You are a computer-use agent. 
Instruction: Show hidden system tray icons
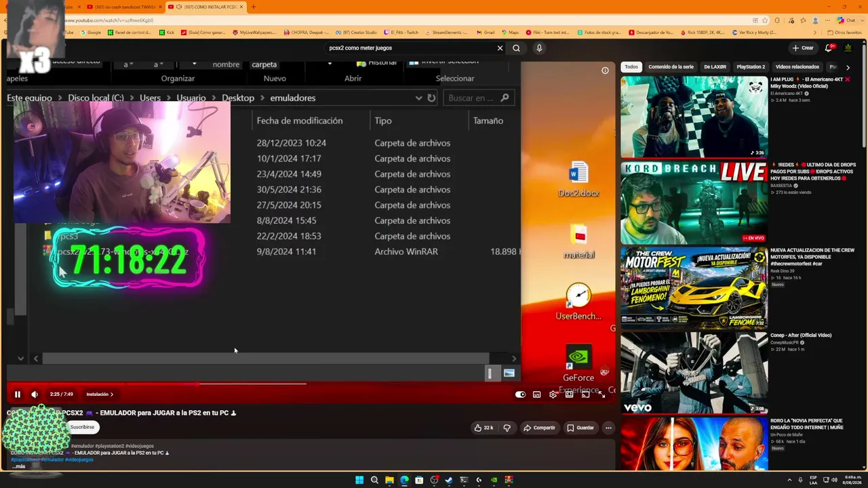point(789,480)
